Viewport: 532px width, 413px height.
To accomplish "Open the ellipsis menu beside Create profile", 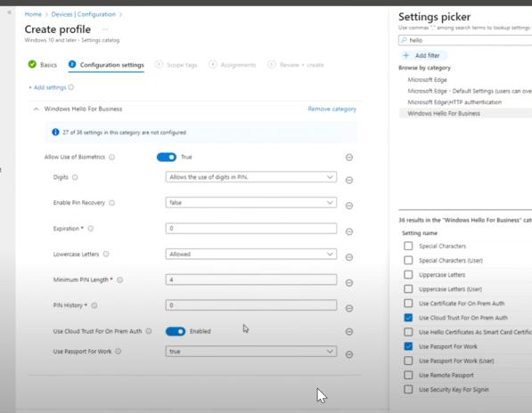I will pyautogui.click(x=105, y=29).
